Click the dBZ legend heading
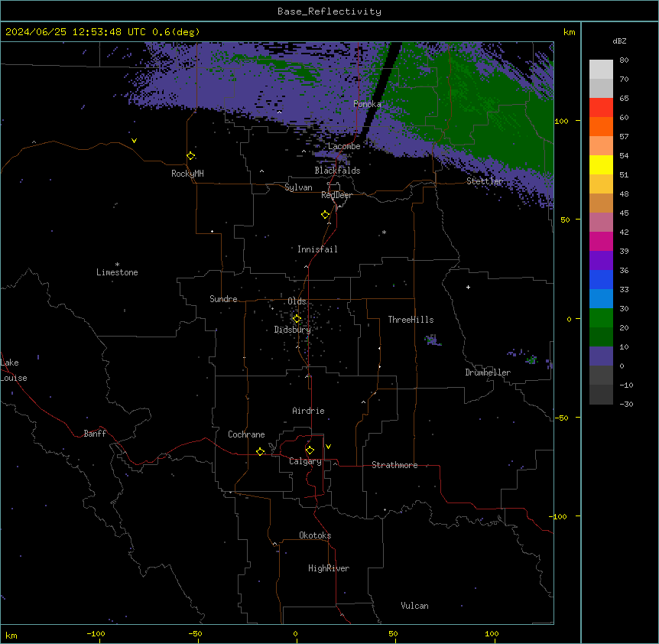Viewport: 659px width, 644px height. coord(619,41)
